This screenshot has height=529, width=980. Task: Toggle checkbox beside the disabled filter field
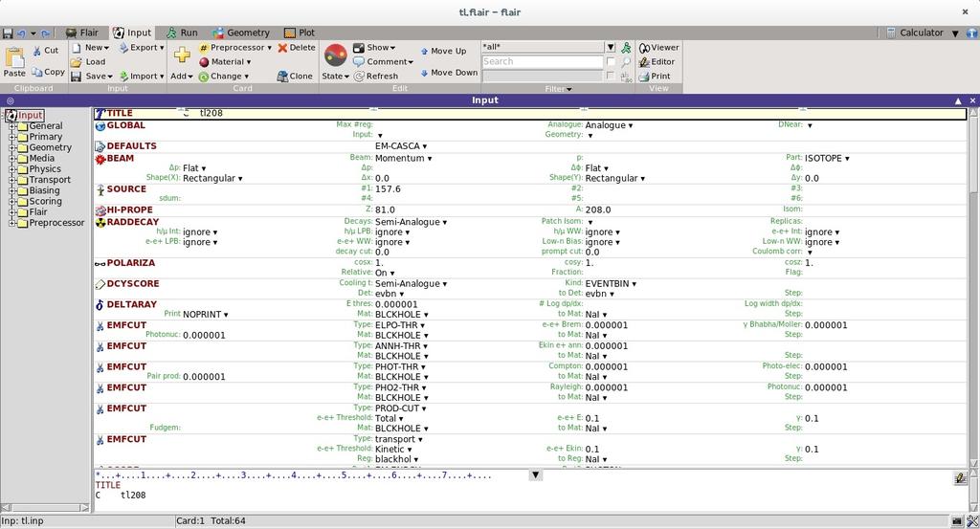pos(611,76)
